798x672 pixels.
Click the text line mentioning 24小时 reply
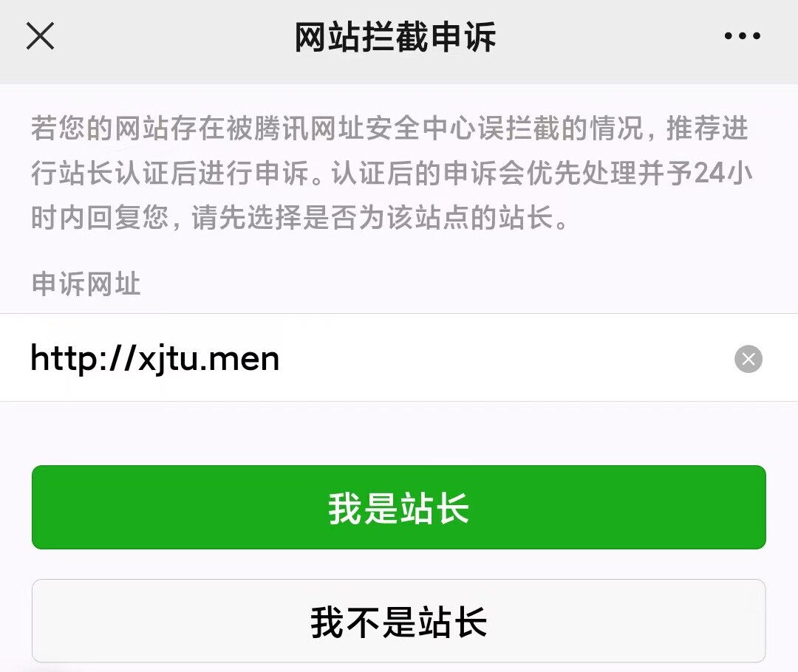pyautogui.click(x=392, y=173)
